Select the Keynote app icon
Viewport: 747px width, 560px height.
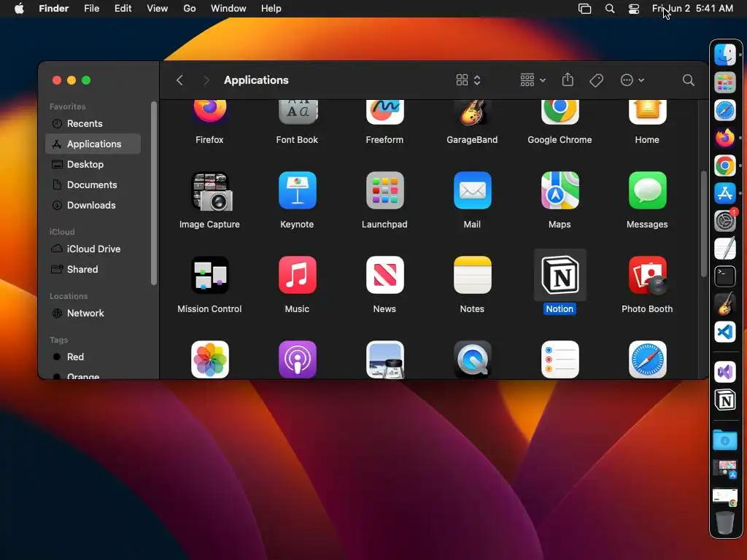coord(298,190)
